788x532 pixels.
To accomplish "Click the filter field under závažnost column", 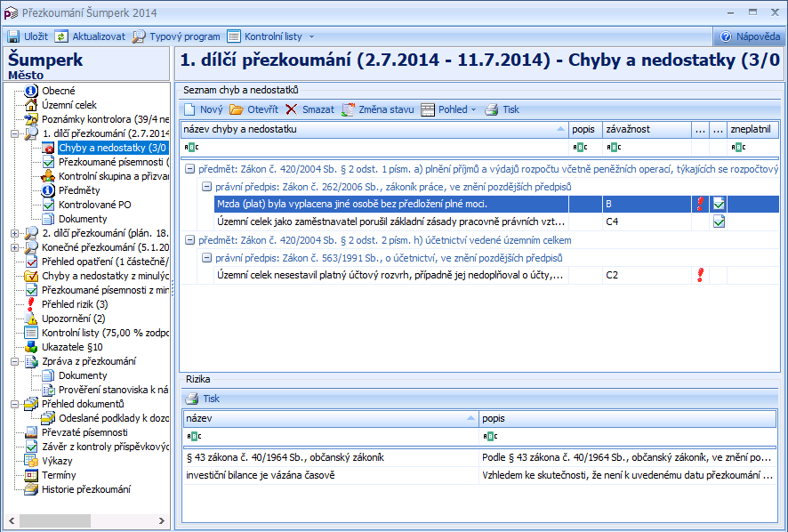I will click(647, 148).
